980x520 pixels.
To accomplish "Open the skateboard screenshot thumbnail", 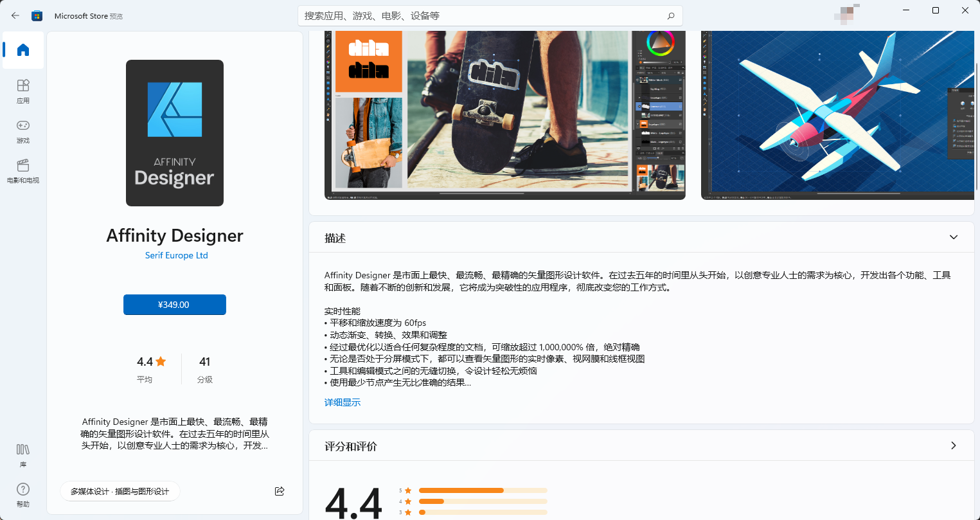I will 505,115.
